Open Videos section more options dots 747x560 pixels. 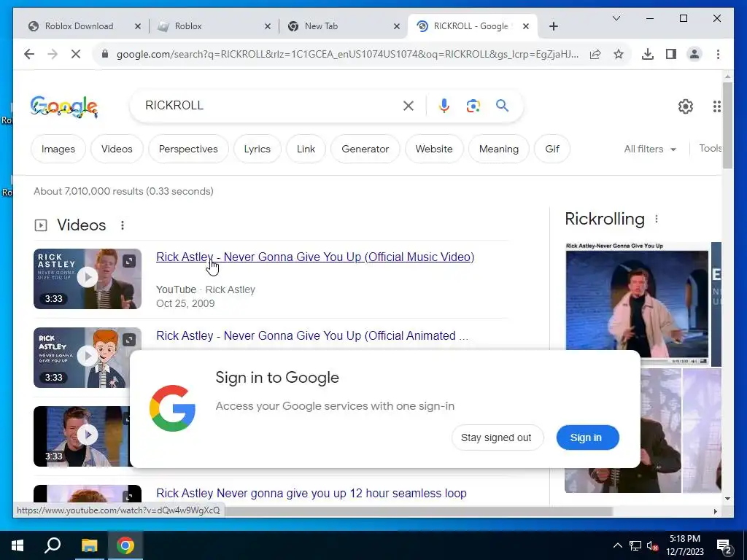[123, 225]
